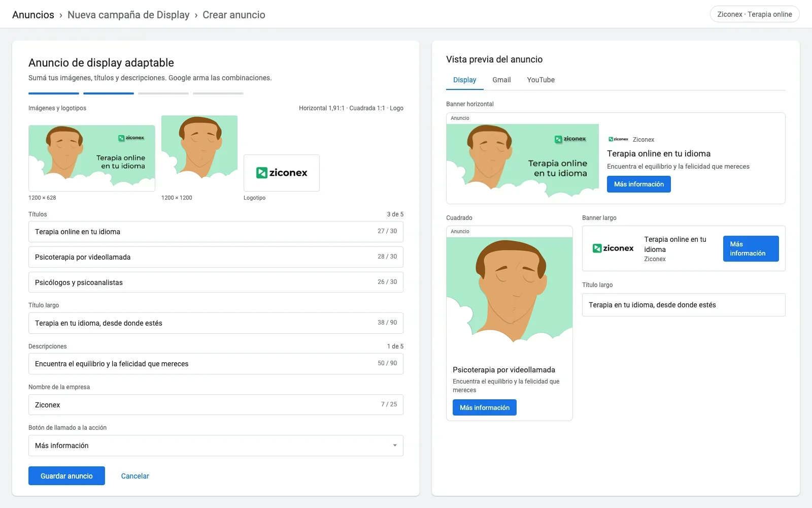
Task: Go to Anuncios breadcrumb
Action: tap(33, 15)
